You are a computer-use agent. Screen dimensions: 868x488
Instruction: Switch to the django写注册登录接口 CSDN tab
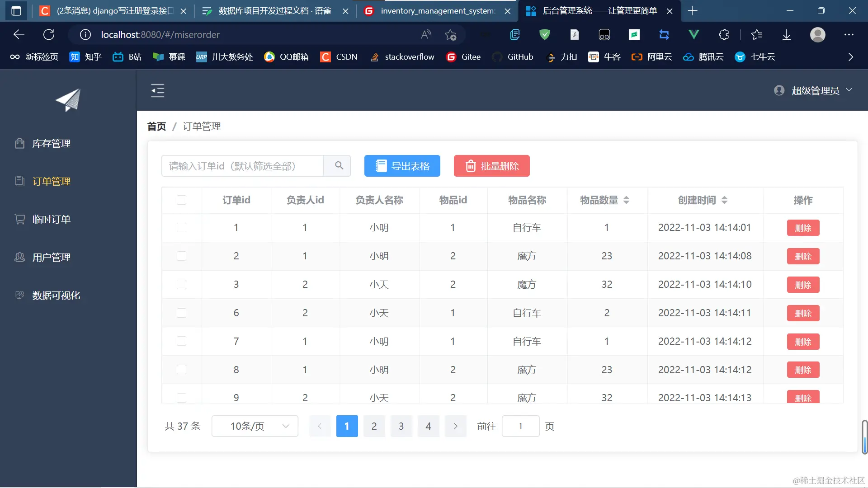pyautogui.click(x=113, y=11)
